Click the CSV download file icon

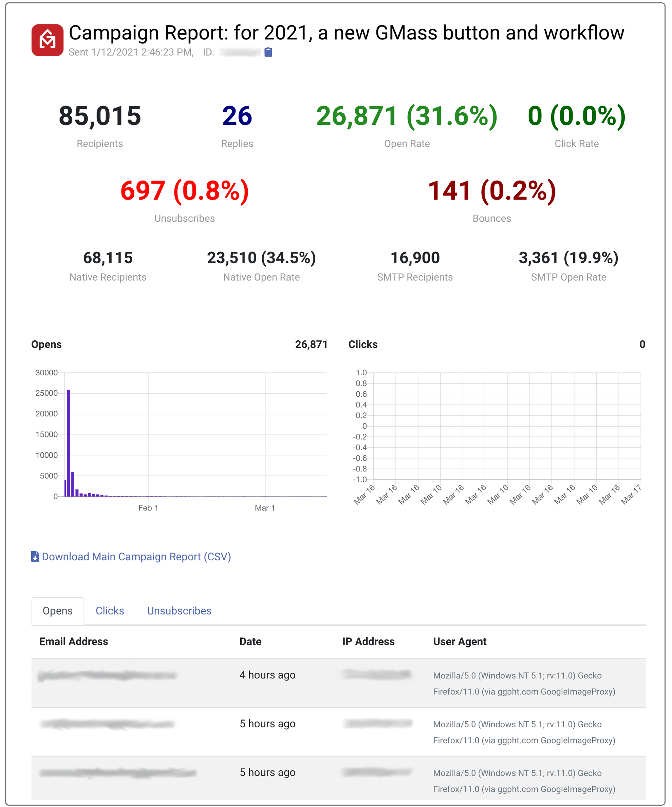35,556
